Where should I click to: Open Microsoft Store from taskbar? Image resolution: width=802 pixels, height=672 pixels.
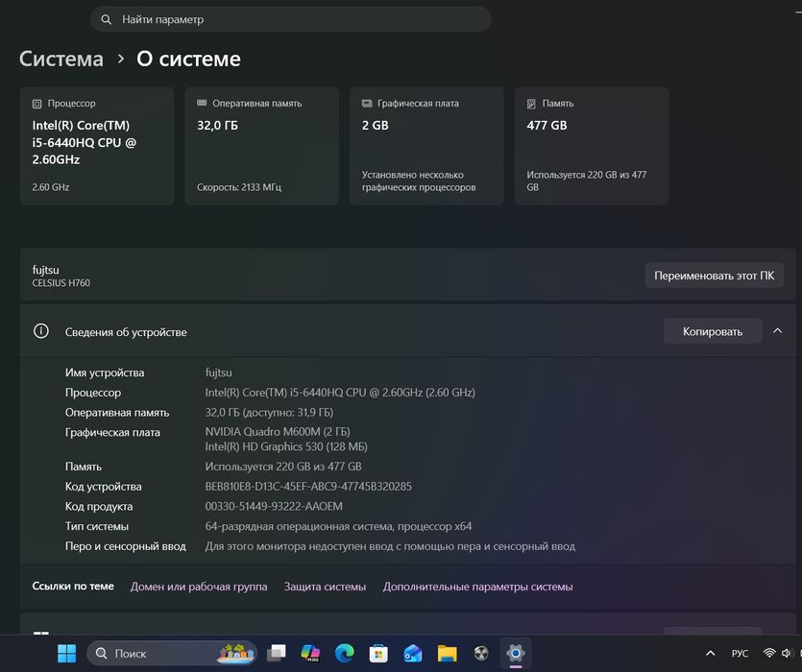(378, 653)
